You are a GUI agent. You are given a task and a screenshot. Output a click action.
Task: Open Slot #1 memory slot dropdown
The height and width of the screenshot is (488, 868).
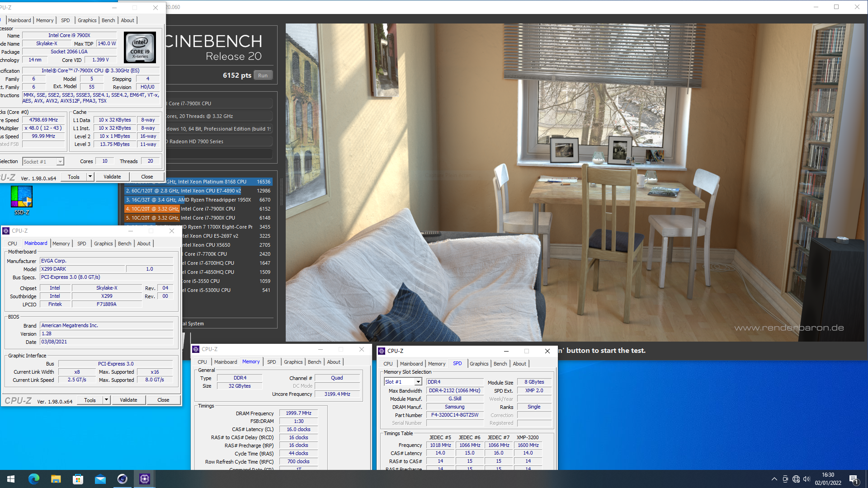pos(403,382)
